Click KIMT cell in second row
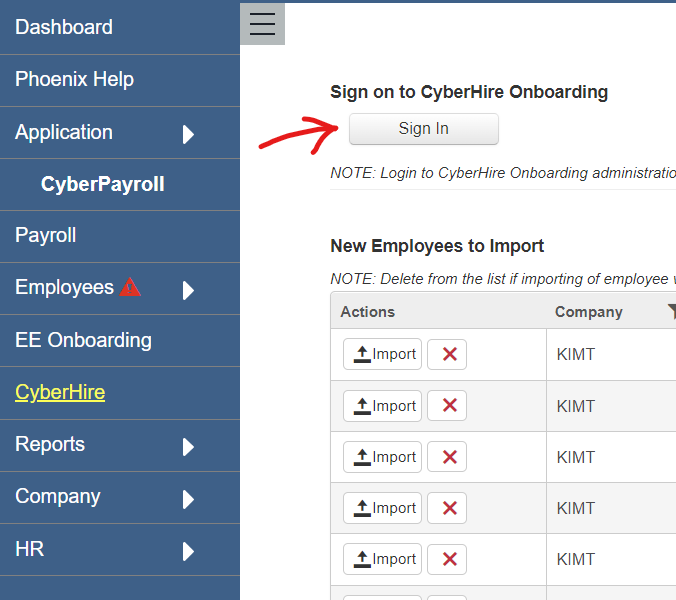This screenshot has width=676, height=600. coord(611,406)
